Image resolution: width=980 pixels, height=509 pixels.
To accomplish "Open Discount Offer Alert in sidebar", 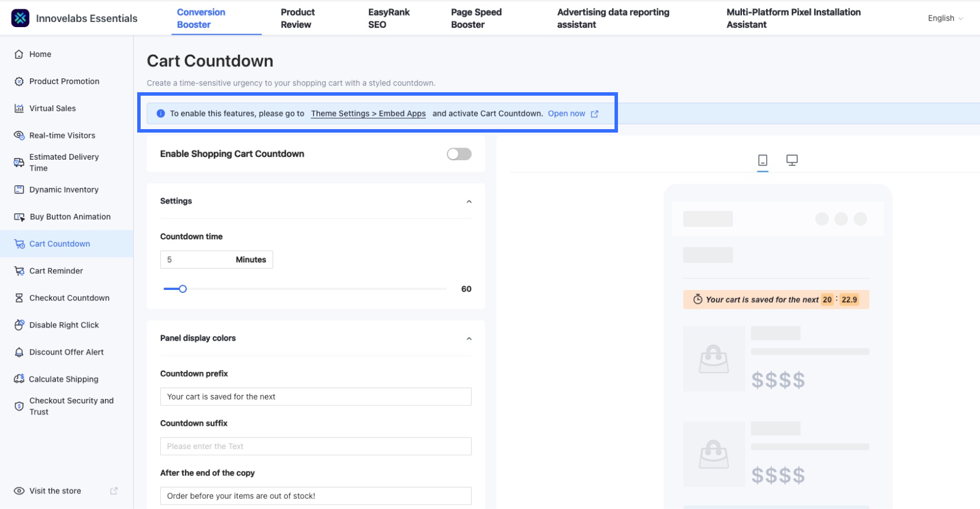I will [66, 352].
